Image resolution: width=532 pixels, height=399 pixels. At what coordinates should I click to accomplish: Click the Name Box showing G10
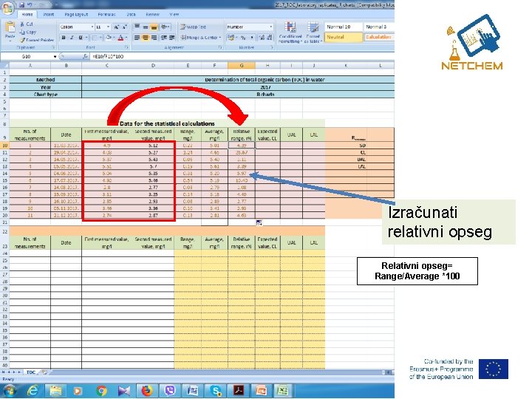tap(27, 56)
